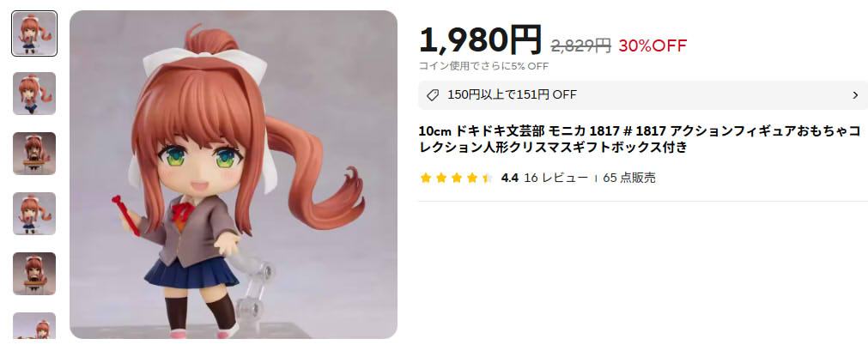Select the partially visible sixth thumbnail
868x357 pixels.
point(34,325)
